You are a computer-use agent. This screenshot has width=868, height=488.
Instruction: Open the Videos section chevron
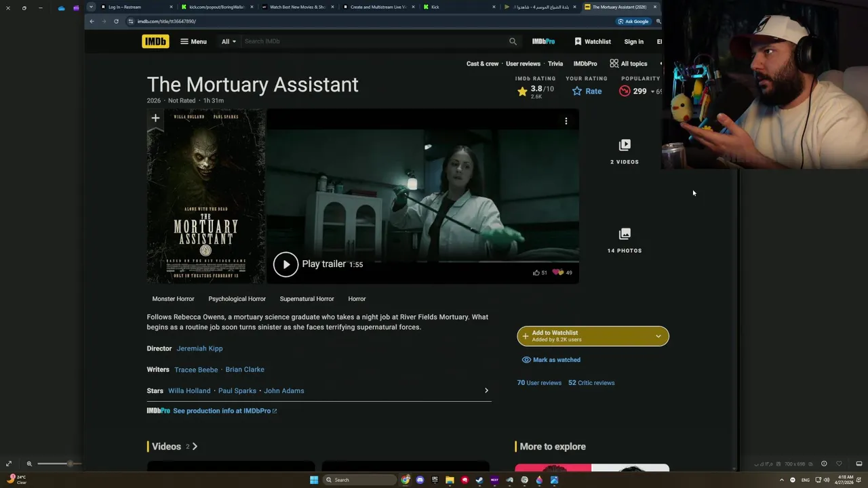(x=195, y=447)
